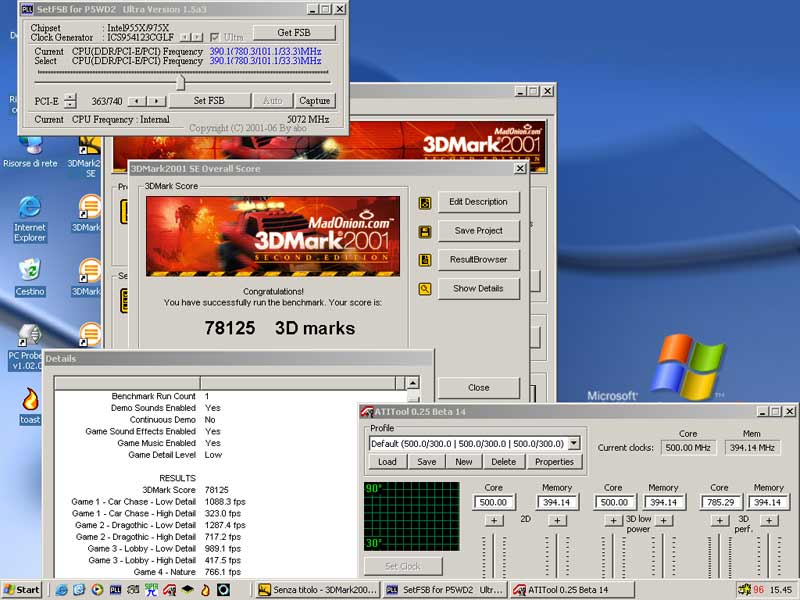The height and width of the screenshot is (600, 800).
Task: Click Load profile button in ATITool
Action: point(387,462)
